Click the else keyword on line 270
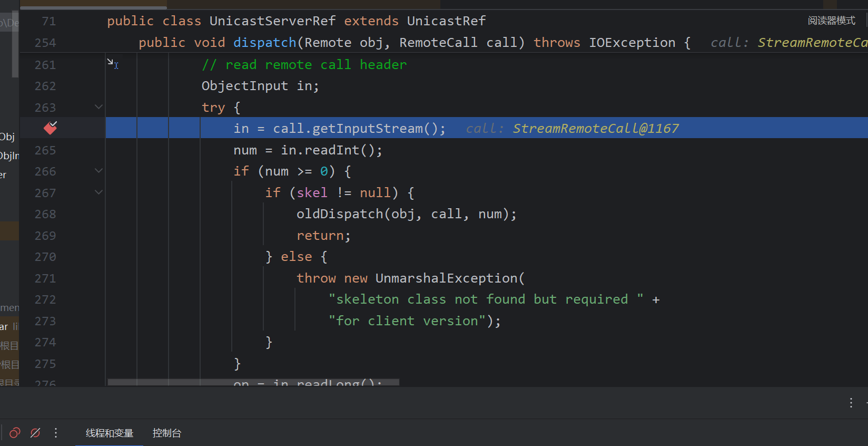 click(297, 257)
